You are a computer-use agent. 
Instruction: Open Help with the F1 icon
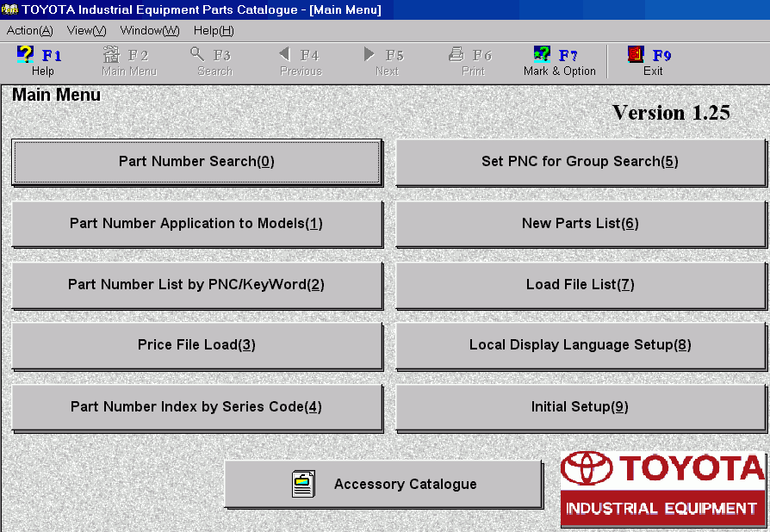25,54
